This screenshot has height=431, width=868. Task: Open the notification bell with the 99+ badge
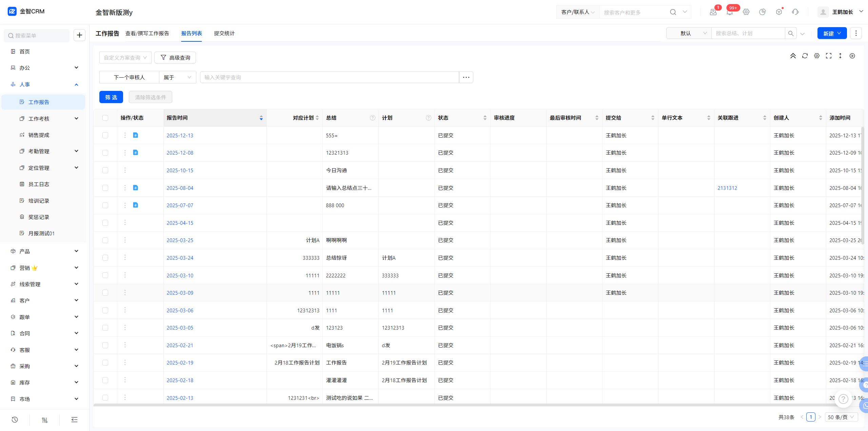[730, 12]
